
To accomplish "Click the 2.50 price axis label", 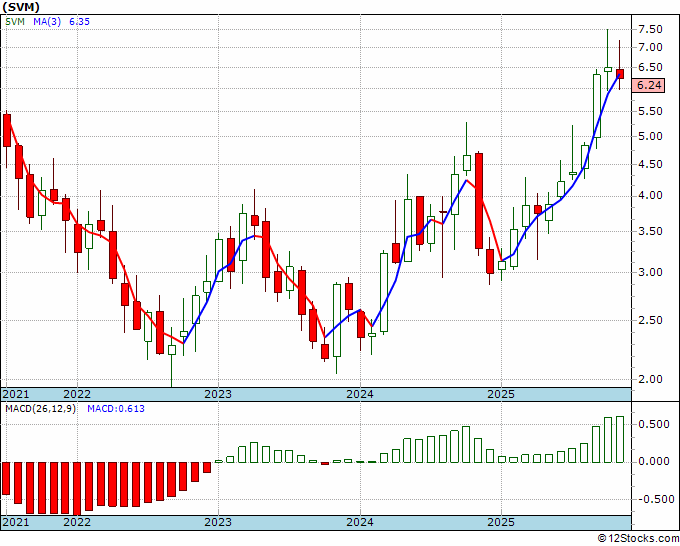I will pos(650,320).
